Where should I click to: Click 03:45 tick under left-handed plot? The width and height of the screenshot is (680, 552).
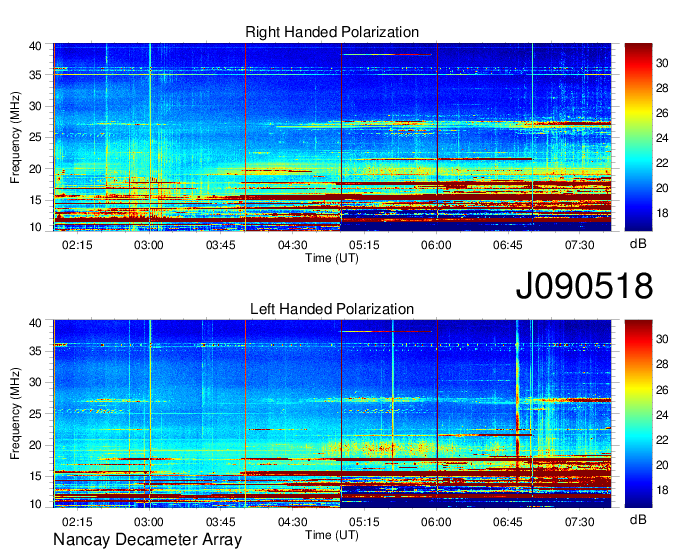(x=221, y=522)
